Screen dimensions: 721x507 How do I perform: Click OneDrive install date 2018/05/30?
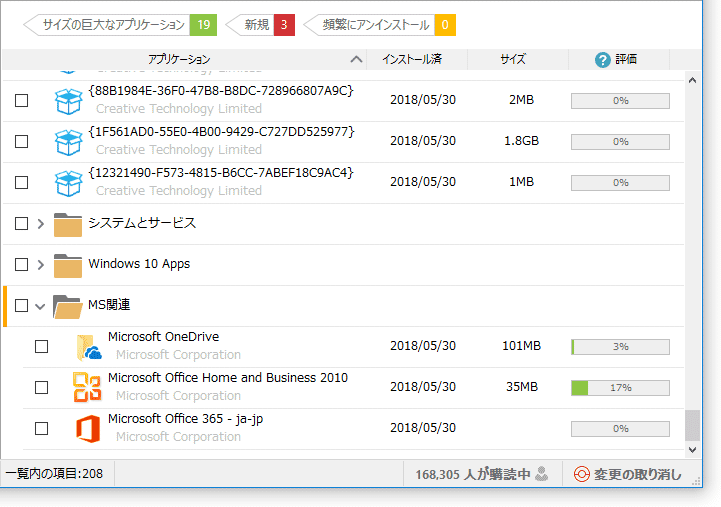coord(423,346)
